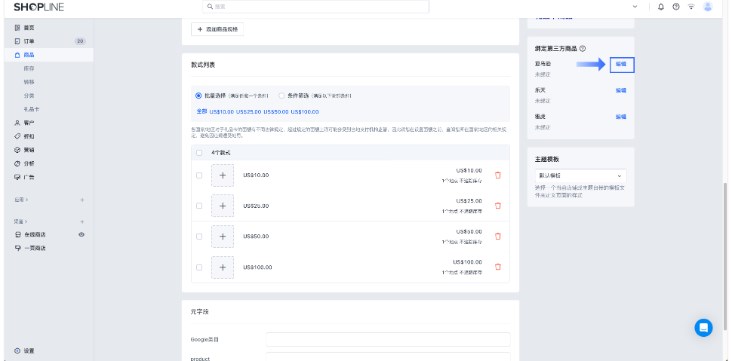Edit the first third-party product binding
Screen dimensions: 731x361
click(x=622, y=64)
